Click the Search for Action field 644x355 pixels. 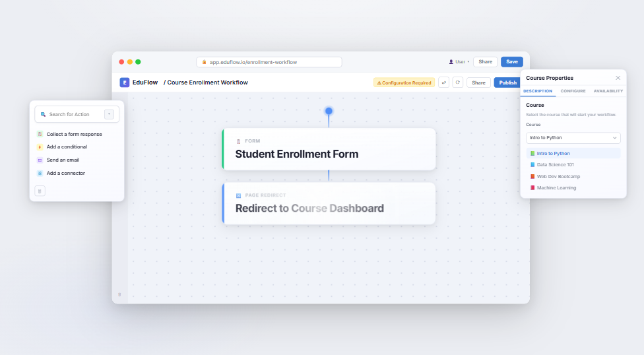click(77, 114)
